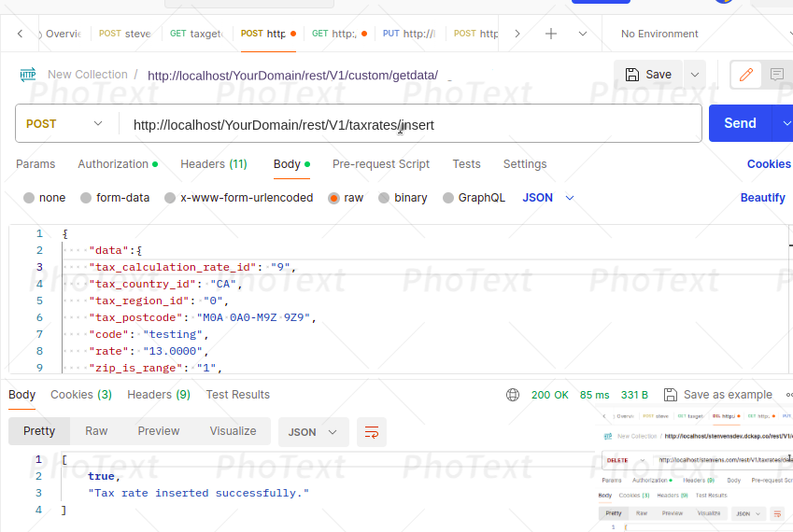Click the pencil edit icon
Screen dimensions: 793x532
coord(745,75)
